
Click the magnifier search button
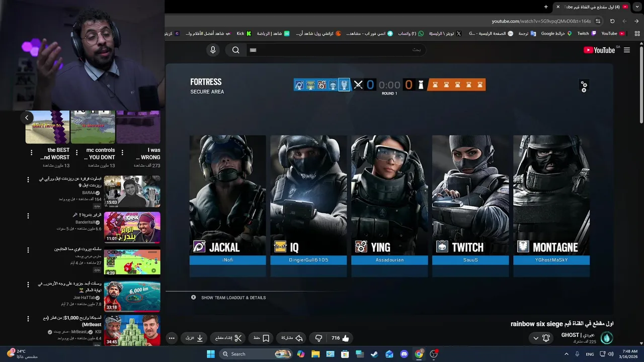[235, 50]
